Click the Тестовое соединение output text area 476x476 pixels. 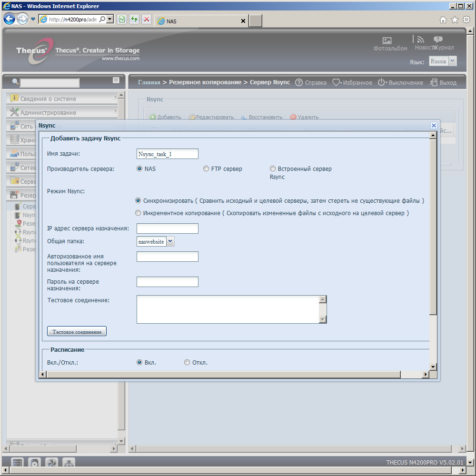click(228, 309)
